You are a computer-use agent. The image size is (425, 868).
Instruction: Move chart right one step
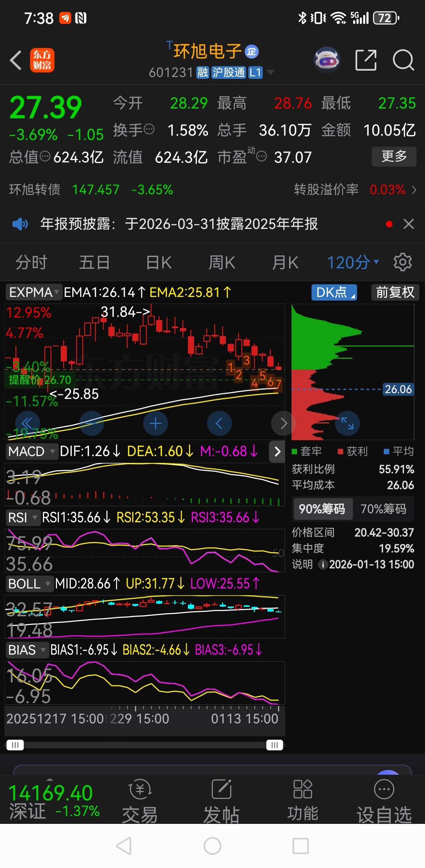[283, 423]
